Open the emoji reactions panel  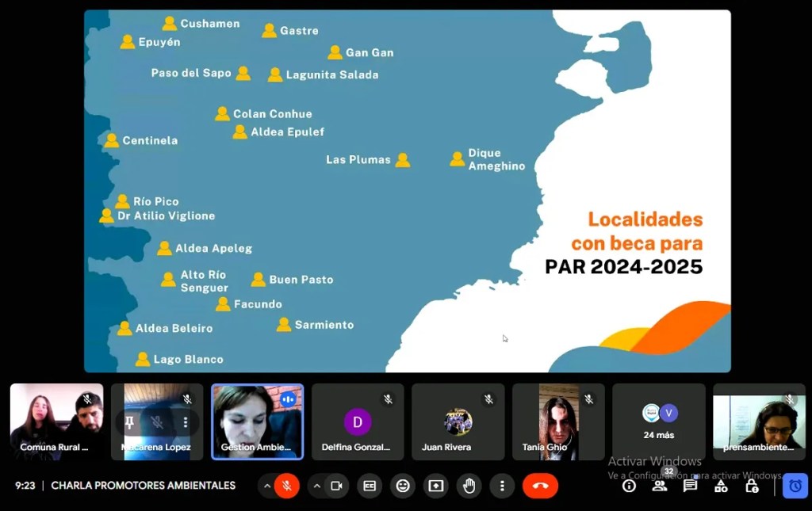[402, 486]
